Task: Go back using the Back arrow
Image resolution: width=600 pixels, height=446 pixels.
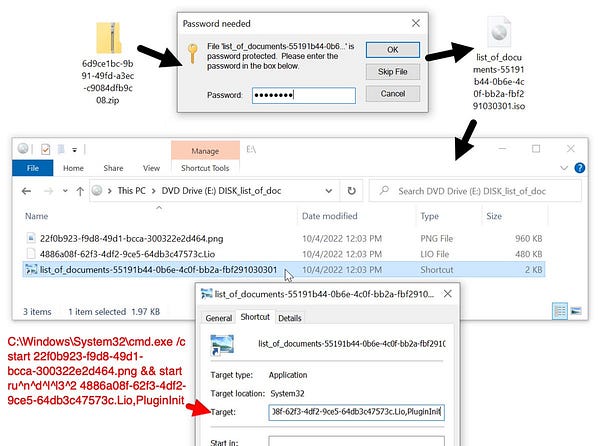Action: (26, 191)
